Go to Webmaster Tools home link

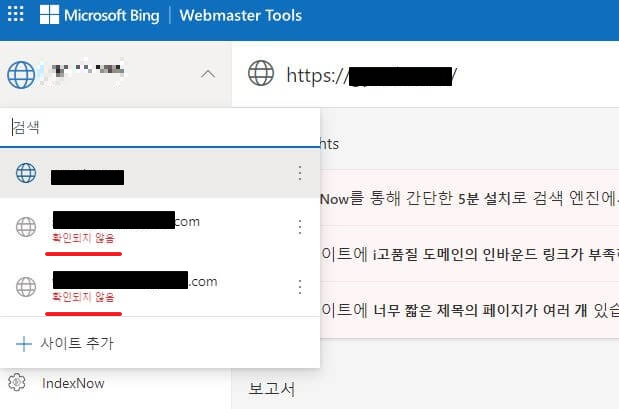point(240,15)
